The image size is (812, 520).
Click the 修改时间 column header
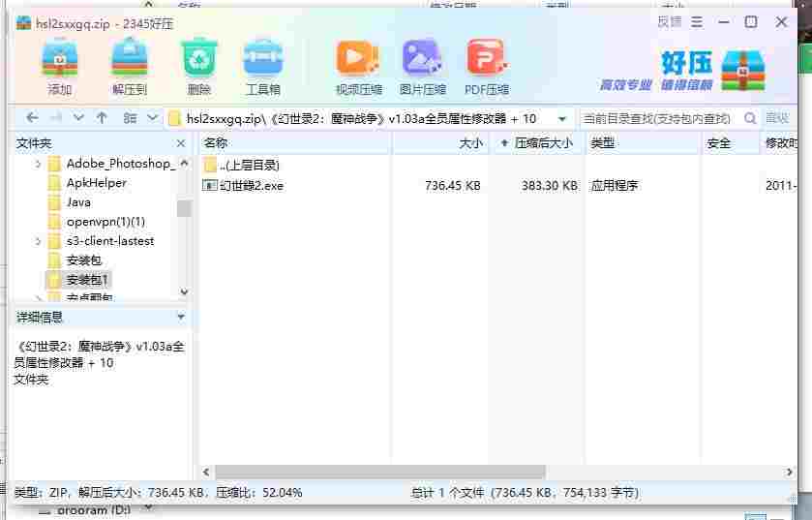coord(780,143)
